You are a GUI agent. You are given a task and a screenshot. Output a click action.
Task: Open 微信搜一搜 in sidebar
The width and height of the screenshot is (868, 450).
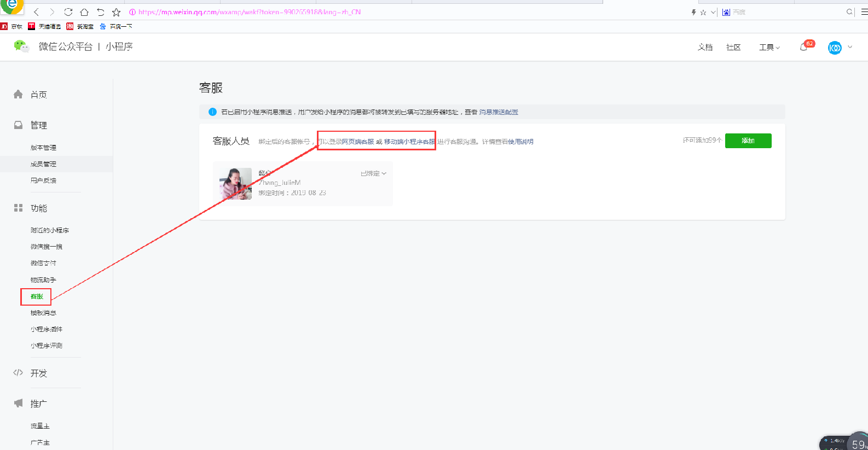pyautogui.click(x=47, y=247)
